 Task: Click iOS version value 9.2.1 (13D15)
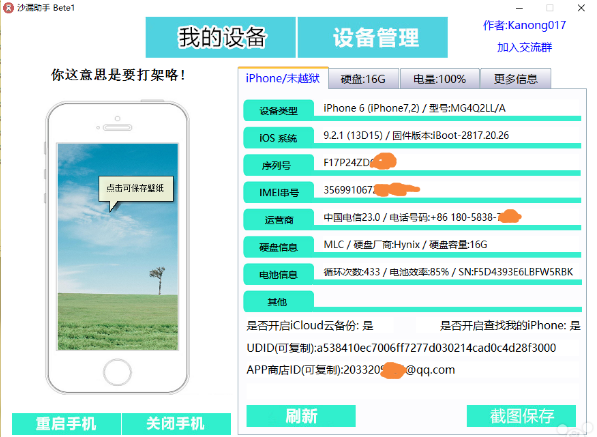pos(416,136)
